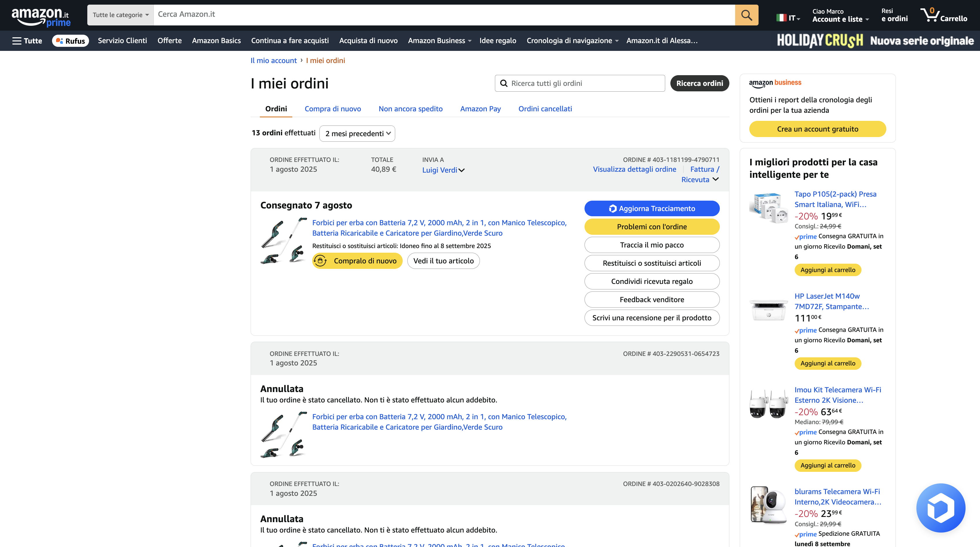Open the Il mio account breadcrumb
980x547 pixels.
(273, 60)
